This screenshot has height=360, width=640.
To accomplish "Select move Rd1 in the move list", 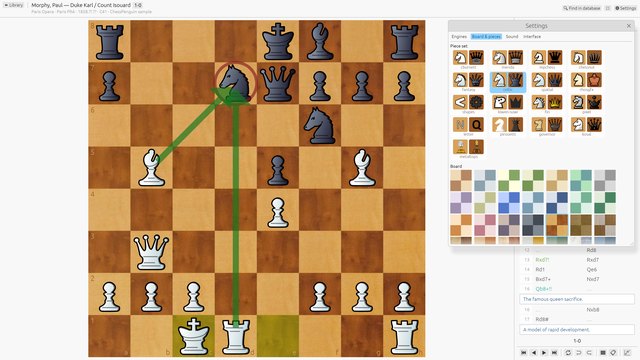I will (x=540, y=269).
